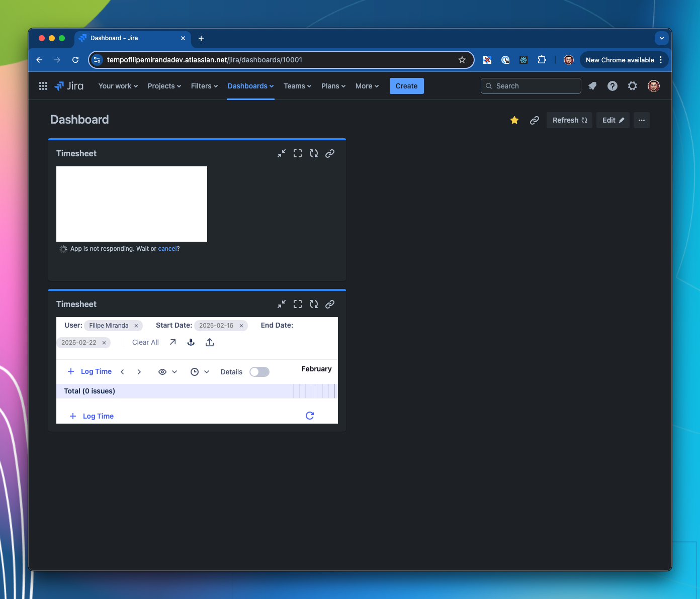Open Jira settings gear
Viewport: 700px width, 599px height.
click(633, 86)
